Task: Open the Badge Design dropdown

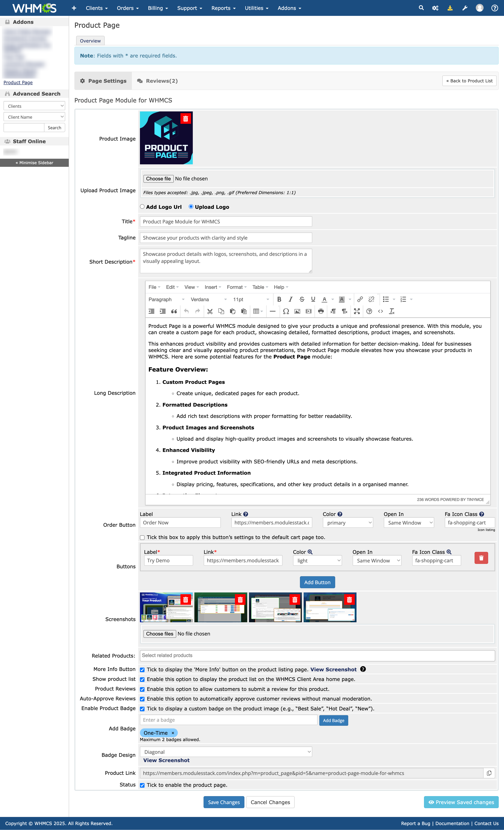Action: click(226, 752)
